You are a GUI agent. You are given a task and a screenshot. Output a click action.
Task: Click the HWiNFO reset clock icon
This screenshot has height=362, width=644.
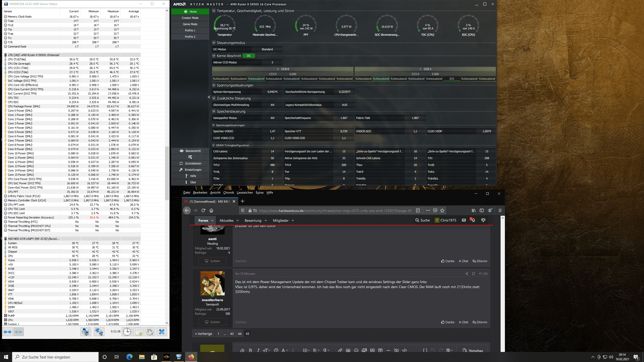[127, 332]
